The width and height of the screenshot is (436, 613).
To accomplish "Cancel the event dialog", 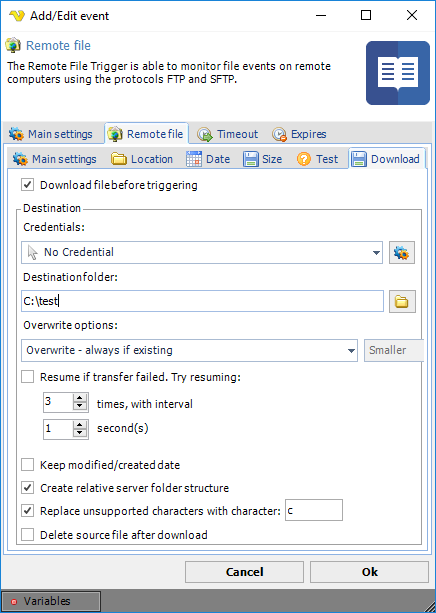I will [x=244, y=572].
